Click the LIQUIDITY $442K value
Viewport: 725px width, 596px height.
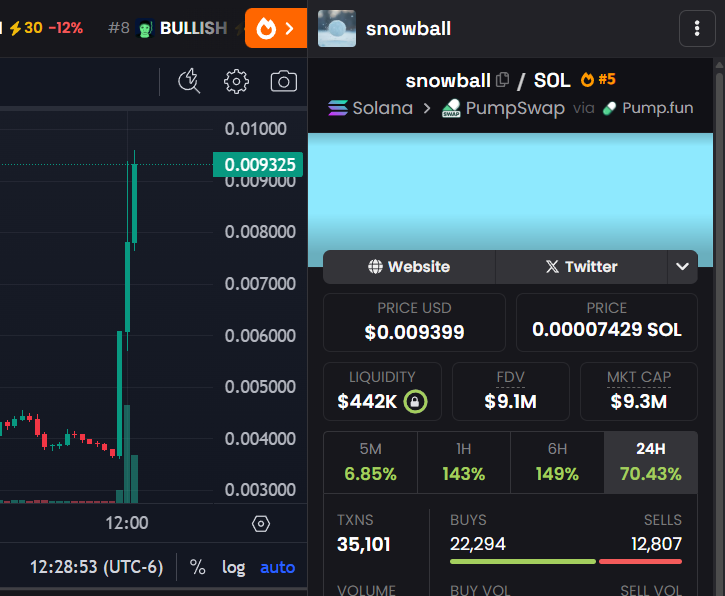coord(367,401)
